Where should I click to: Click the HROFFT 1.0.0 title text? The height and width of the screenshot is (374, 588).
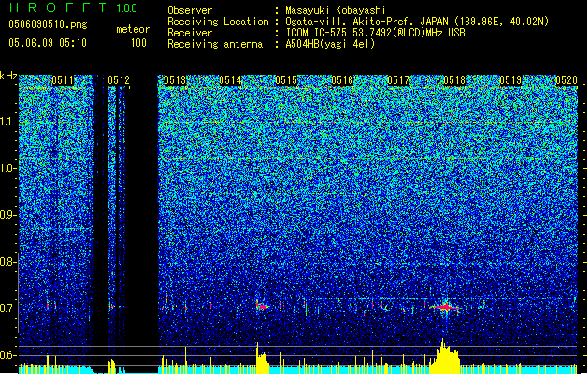73,7
